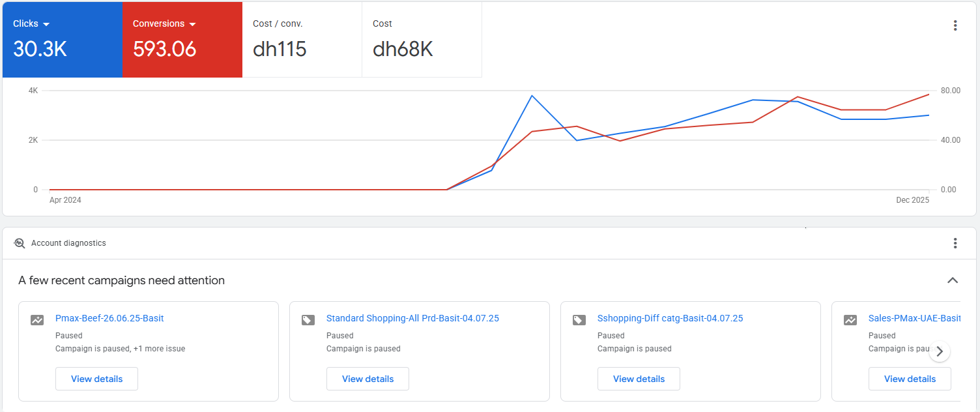Open the Conversions metric dropdown arrow
The width and height of the screenshot is (980, 412).
[192, 24]
